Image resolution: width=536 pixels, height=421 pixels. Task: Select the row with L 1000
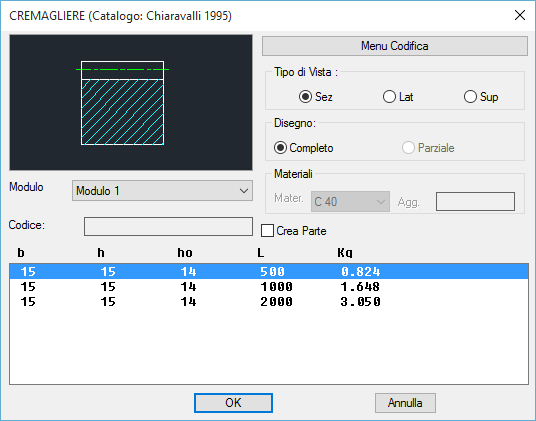pos(269,287)
